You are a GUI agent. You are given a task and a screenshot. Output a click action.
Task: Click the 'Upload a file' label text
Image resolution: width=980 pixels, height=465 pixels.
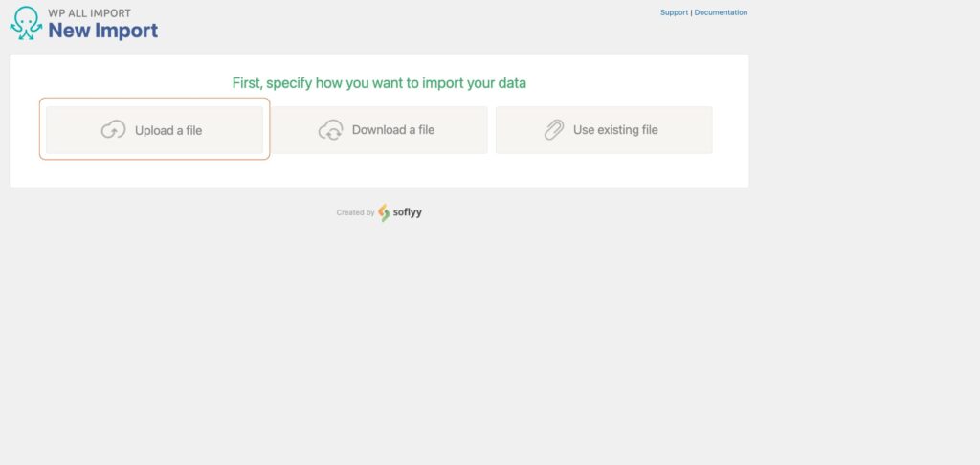168,131
